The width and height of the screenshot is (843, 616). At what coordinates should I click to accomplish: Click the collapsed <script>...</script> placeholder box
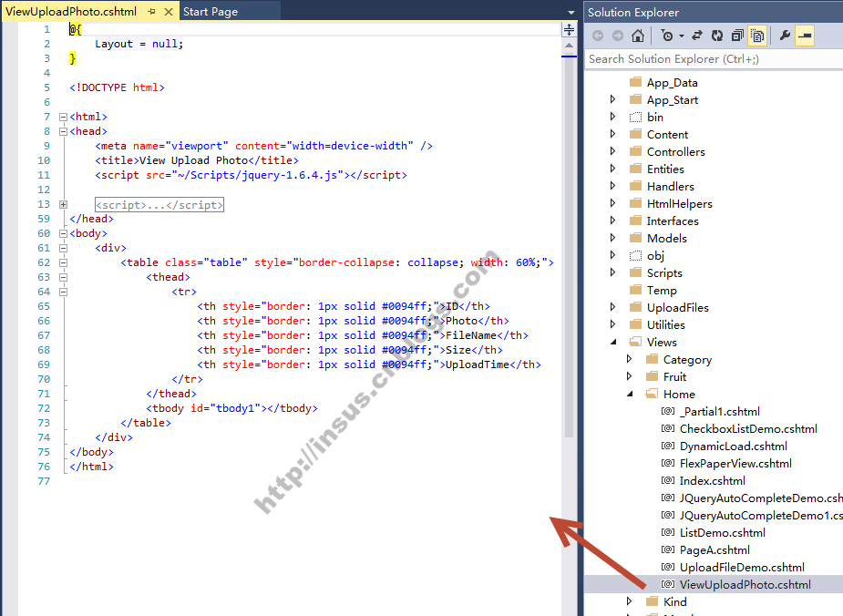coord(159,204)
